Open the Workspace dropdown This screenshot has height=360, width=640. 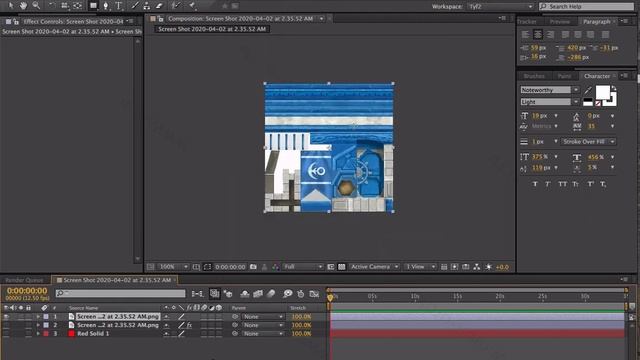[x=501, y=7]
